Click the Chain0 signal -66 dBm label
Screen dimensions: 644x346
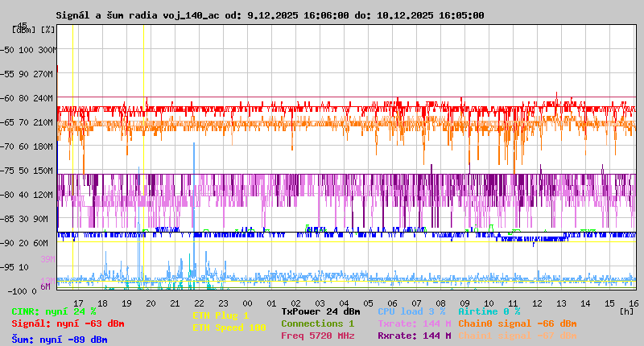pos(517,323)
